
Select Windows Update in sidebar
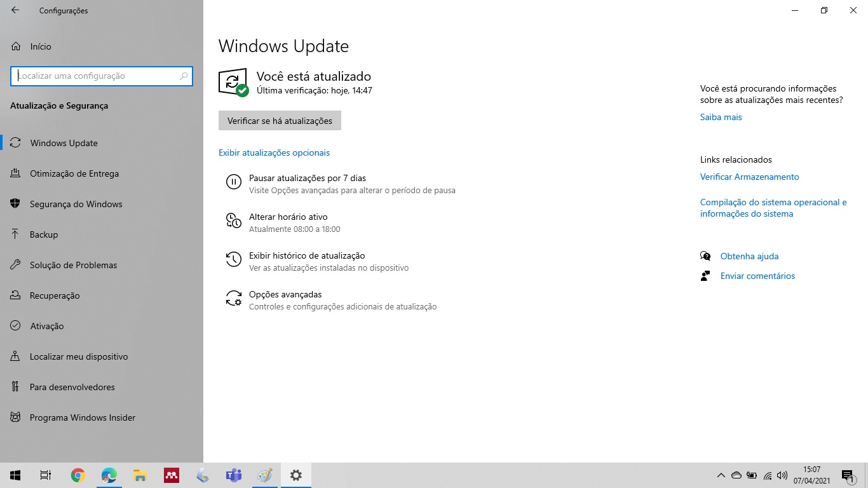coord(102,143)
